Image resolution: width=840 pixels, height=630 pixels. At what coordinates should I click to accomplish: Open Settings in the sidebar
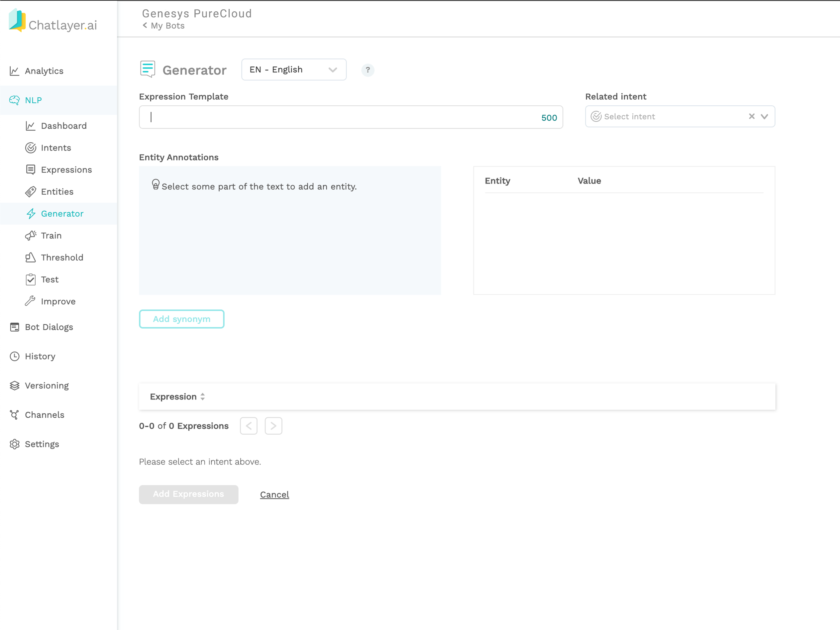58,444
